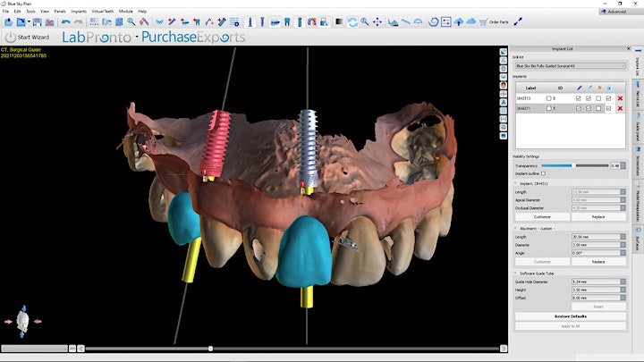Click the Order Parts cart button
Viewport: 644px width, 362px height.
[x=494, y=22]
